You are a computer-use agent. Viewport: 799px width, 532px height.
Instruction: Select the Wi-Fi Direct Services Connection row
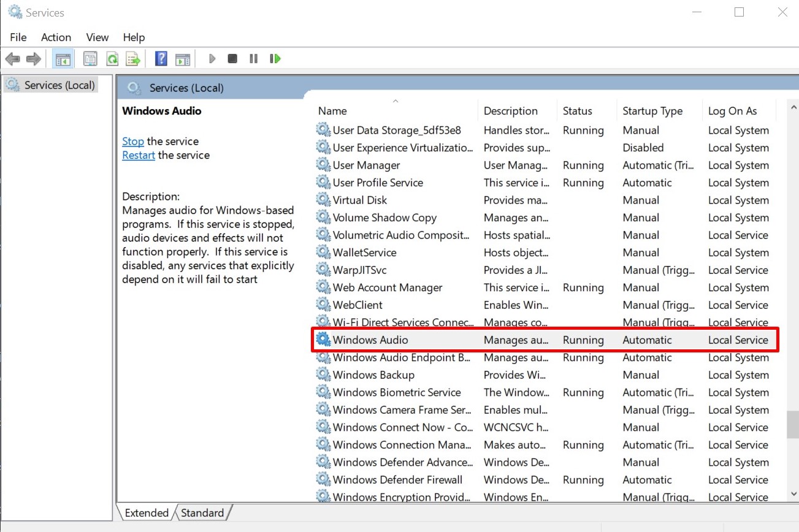546,322
